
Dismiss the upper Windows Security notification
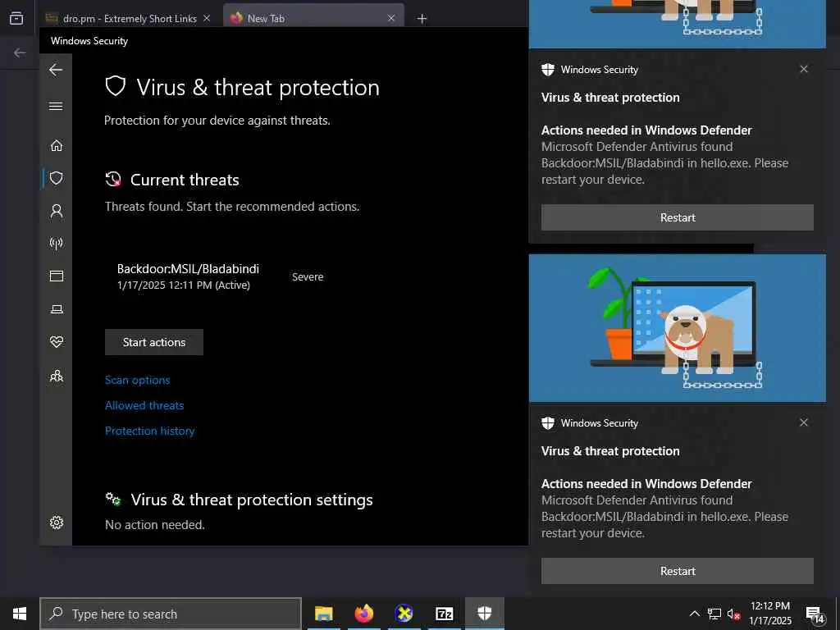pos(804,69)
